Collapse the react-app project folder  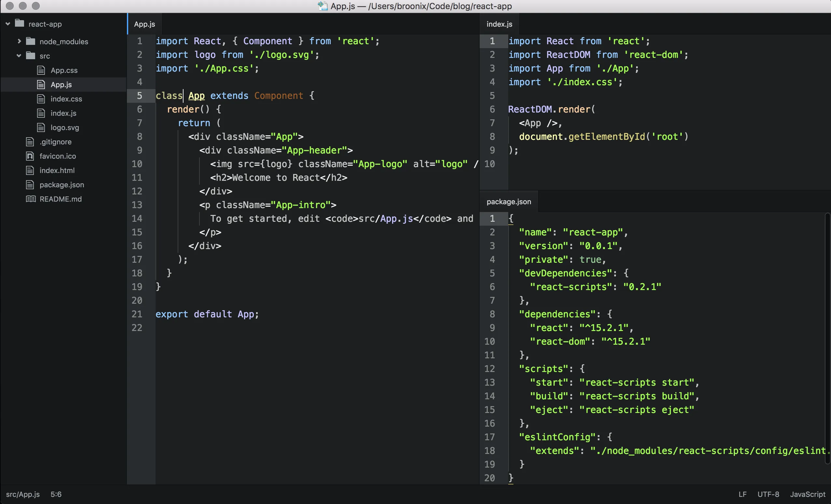7,24
